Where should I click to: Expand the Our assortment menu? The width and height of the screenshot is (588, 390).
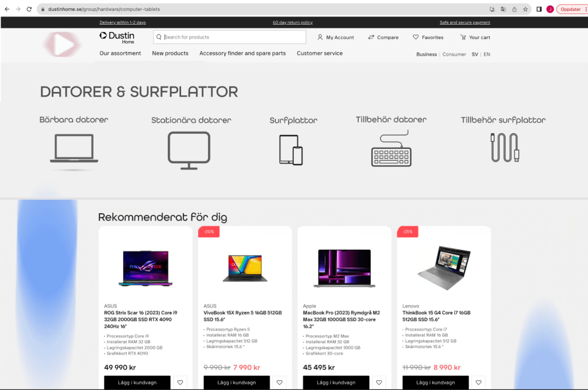pyautogui.click(x=120, y=53)
